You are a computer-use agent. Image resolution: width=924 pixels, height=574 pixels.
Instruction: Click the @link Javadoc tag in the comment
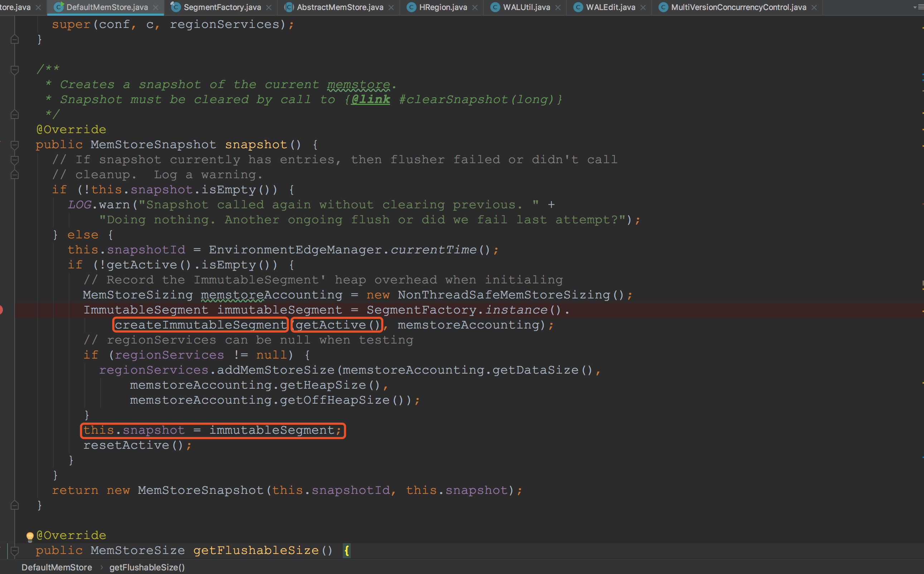[x=370, y=99]
